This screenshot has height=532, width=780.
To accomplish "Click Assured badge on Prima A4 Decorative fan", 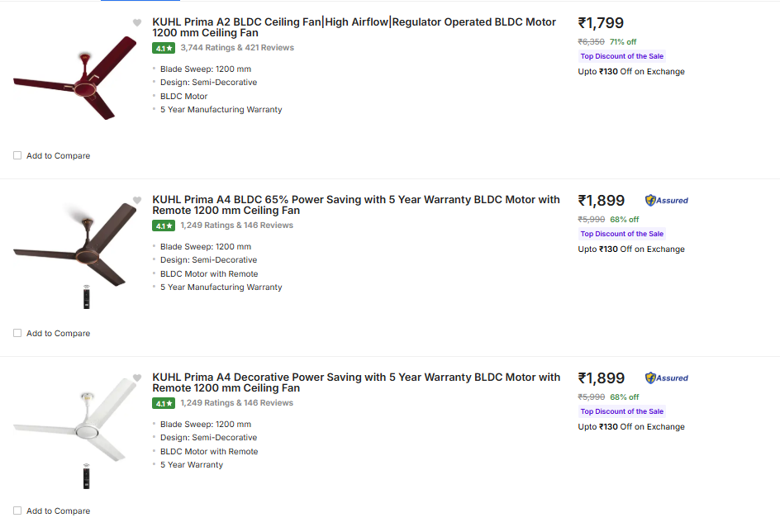I will point(667,378).
